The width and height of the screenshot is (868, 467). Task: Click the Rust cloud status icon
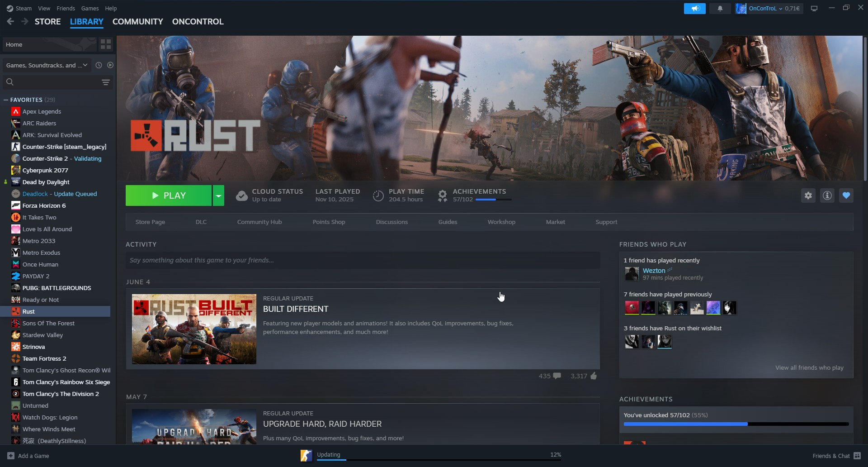(242, 195)
